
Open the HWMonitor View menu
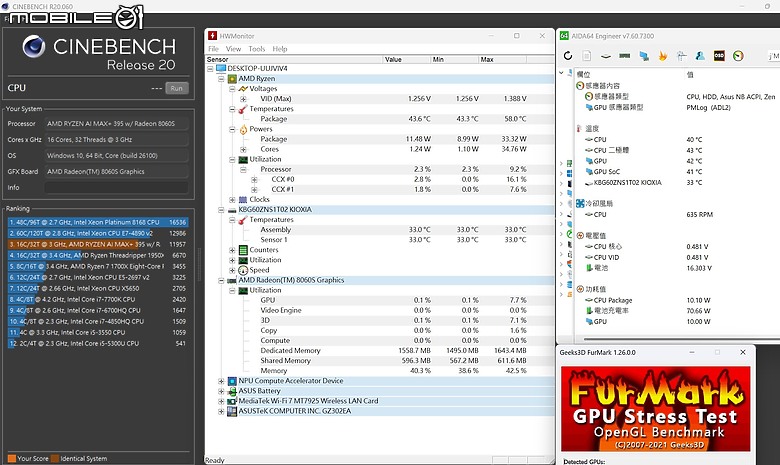point(233,49)
